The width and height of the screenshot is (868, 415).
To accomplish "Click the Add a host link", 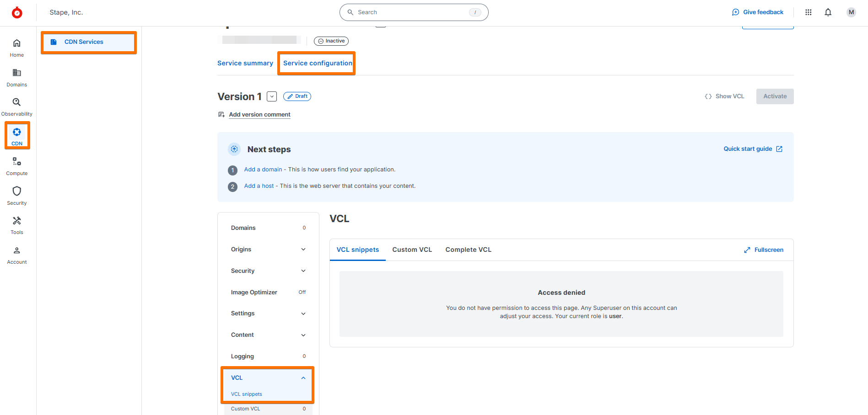I will click(259, 186).
